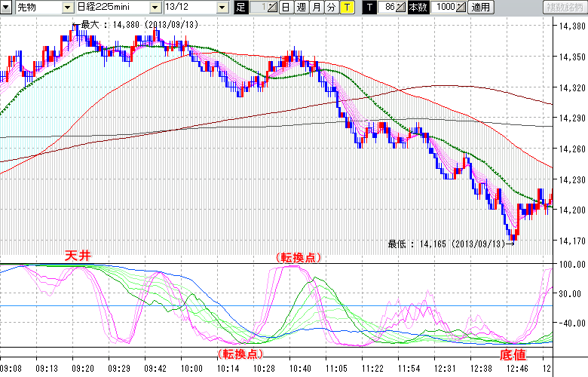Expand the 日経225mini symbol dropdown

[x=155, y=8]
